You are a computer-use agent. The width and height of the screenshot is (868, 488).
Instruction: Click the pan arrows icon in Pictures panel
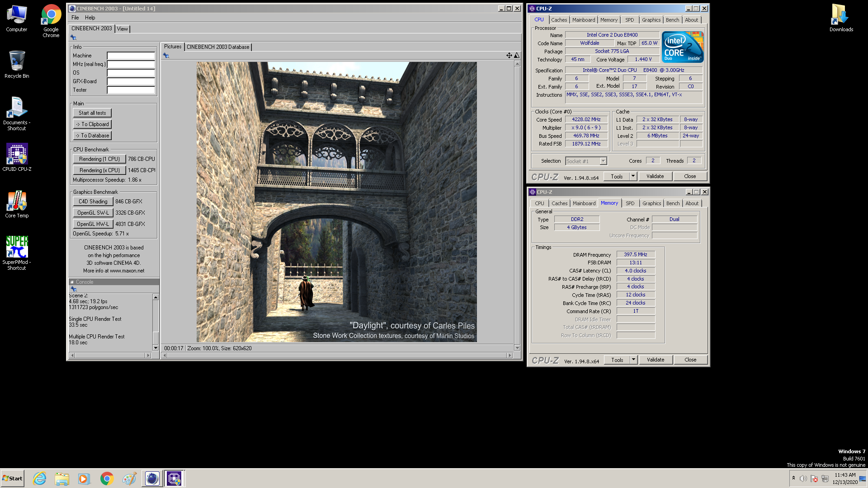tap(509, 55)
